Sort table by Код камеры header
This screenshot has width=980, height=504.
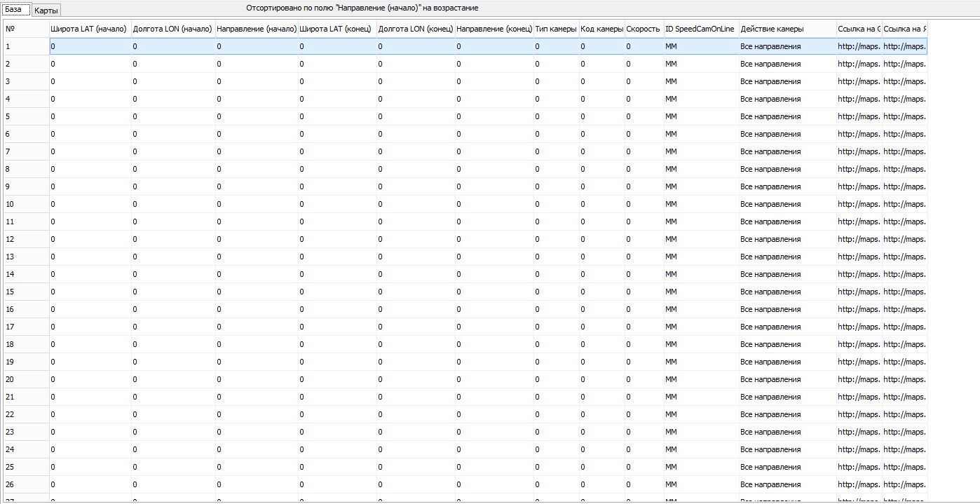click(x=601, y=29)
